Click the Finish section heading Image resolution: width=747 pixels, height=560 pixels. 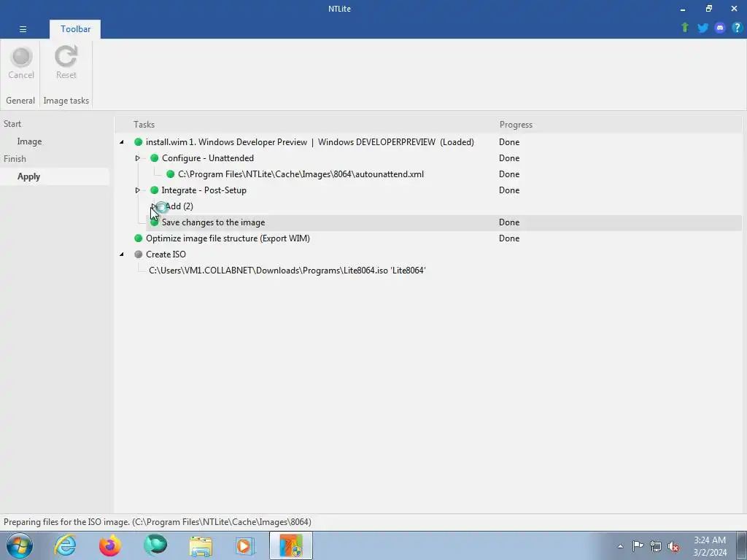coord(15,158)
